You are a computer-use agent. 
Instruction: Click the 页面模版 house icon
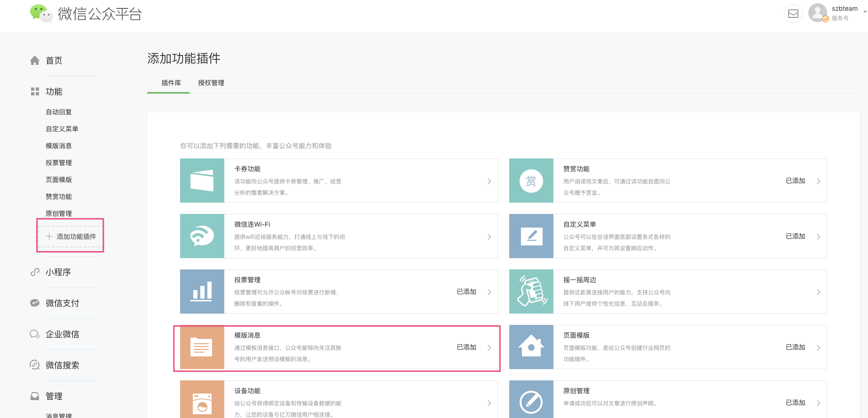[531, 347]
